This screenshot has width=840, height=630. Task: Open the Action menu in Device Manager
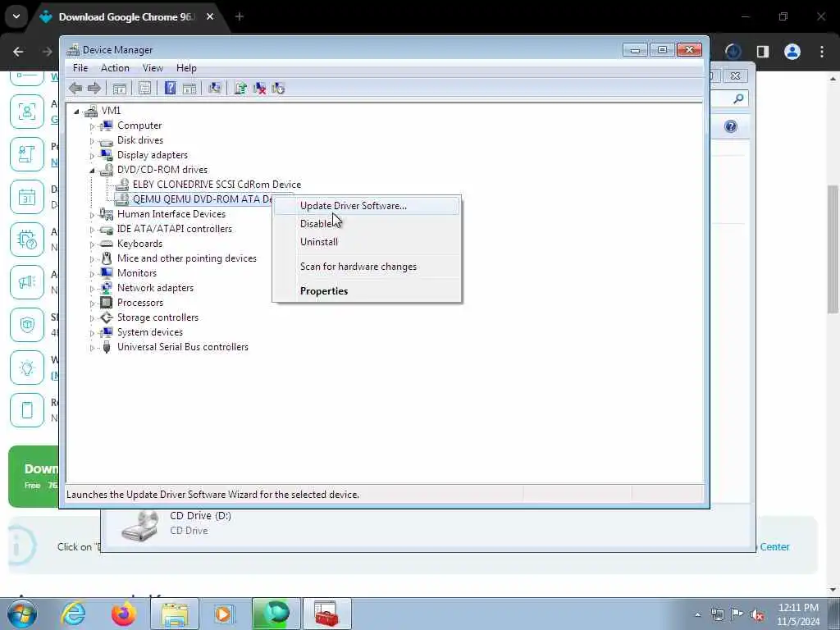pyautogui.click(x=115, y=68)
